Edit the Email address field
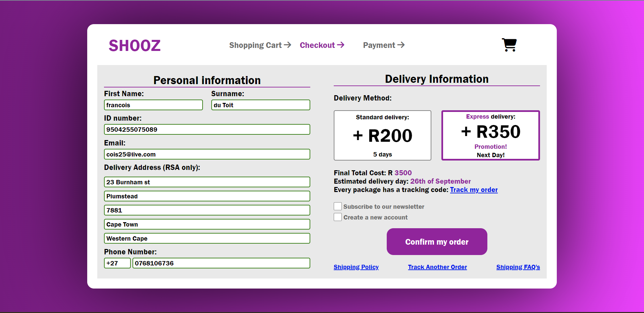644x313 pixels. pos(207,154)
